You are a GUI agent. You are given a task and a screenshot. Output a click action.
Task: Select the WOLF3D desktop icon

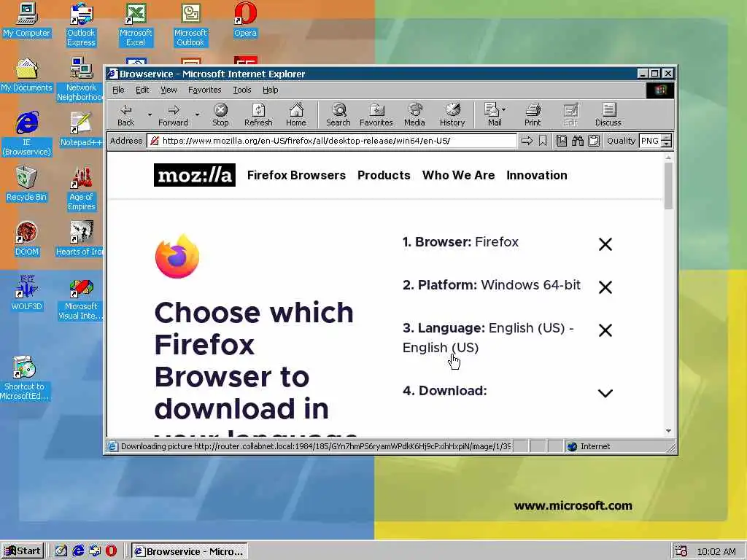[x=26, y=294]
